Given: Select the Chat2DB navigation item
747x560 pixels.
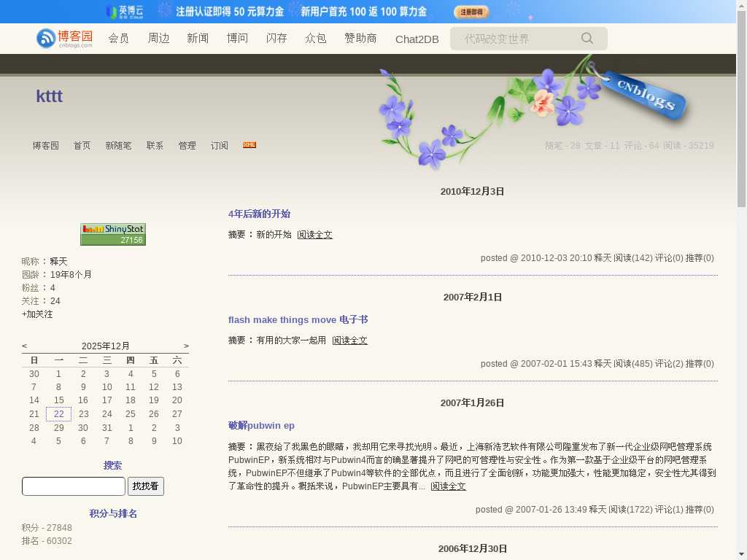Looking at the screenshot, I should (x=417, y=39).
